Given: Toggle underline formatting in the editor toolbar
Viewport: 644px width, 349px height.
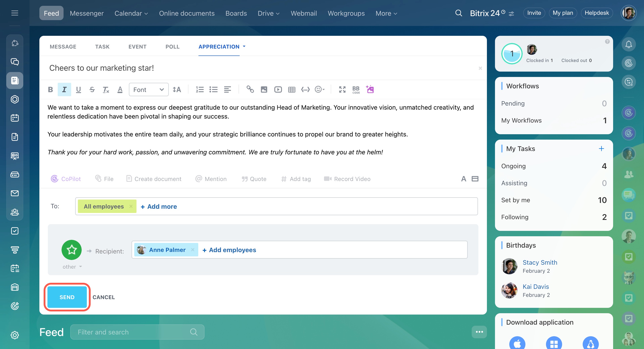Looking at the screenshot, I should pos(78,89).
